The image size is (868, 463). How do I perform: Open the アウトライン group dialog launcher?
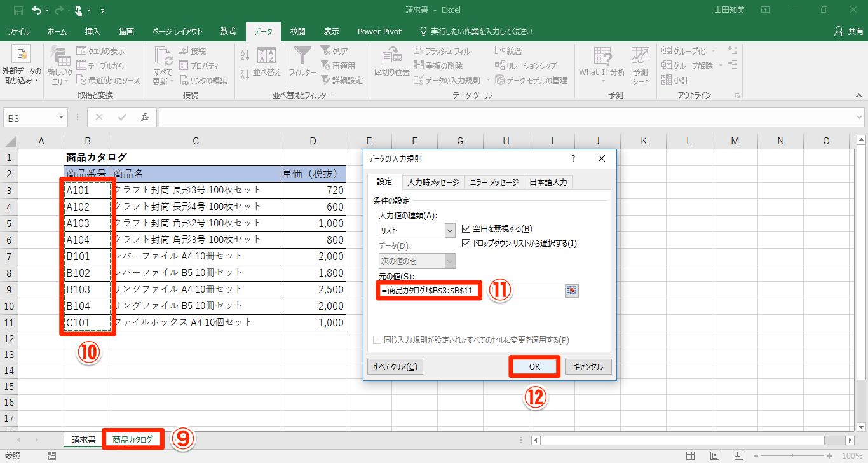[737, 95]
